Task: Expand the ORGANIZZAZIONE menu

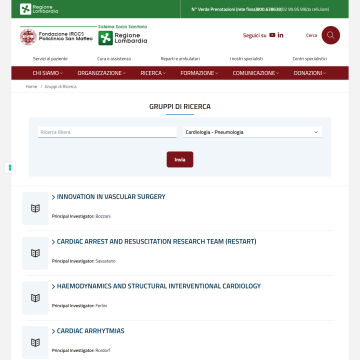Action: pyautogui.click(x=102, y=73)
